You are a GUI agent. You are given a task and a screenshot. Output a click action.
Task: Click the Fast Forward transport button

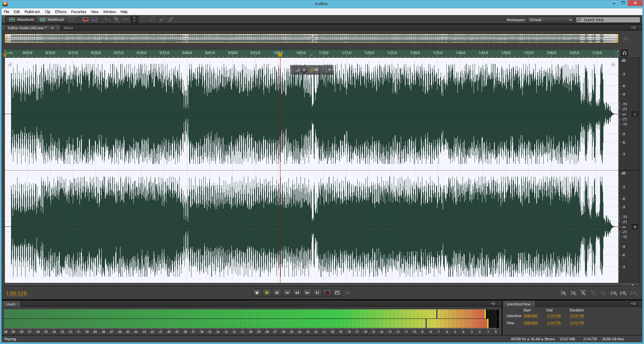[307, 293]
